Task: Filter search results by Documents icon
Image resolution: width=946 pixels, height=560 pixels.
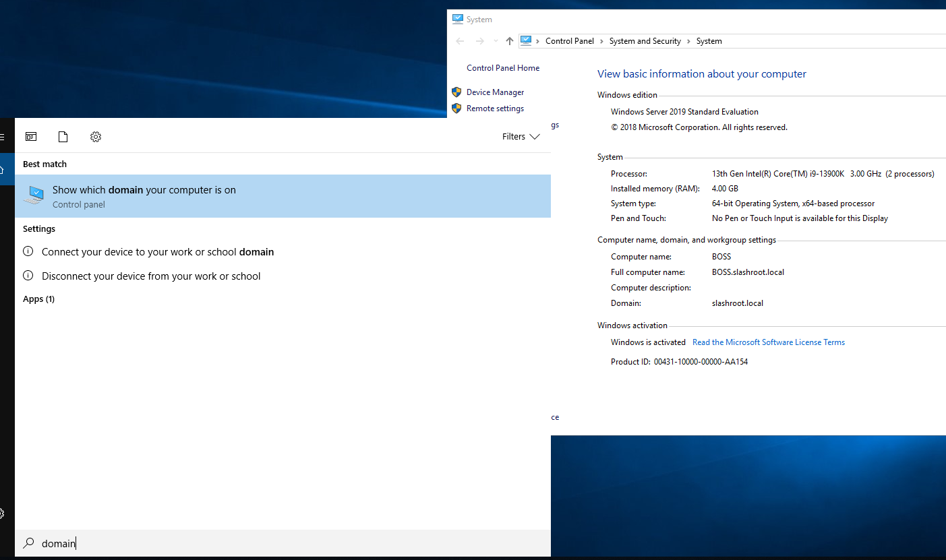Action: coord(63,137)
